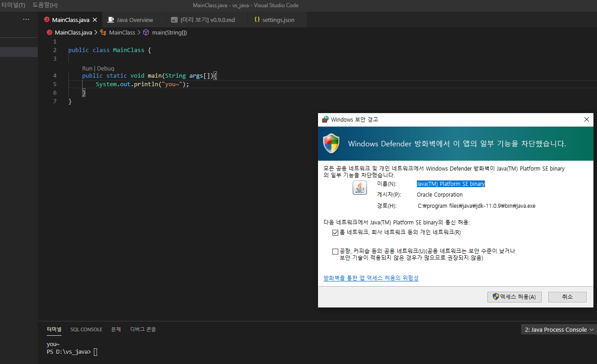Click the MainClass identifier on line 2

pyautogui.click(x=128, y=50)
